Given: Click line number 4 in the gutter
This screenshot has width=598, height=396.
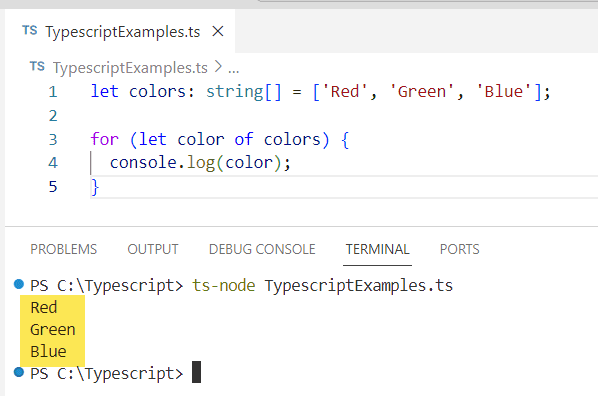Looking at the screenshot, I should (x=53, y=163).
